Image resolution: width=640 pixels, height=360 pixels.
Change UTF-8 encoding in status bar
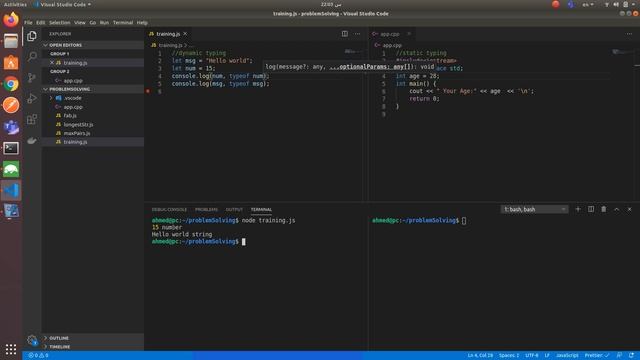531,356
